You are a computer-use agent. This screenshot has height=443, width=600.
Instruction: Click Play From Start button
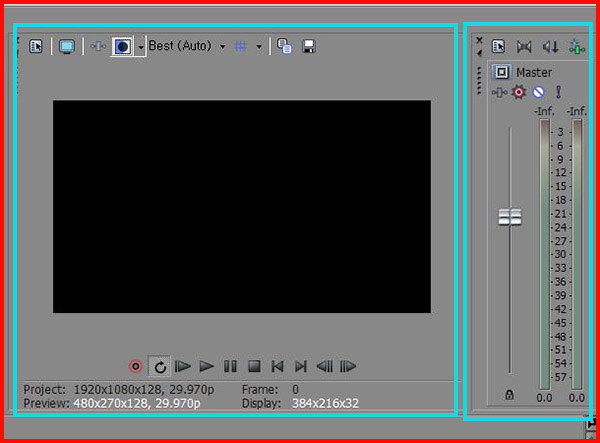pos(183,366)
